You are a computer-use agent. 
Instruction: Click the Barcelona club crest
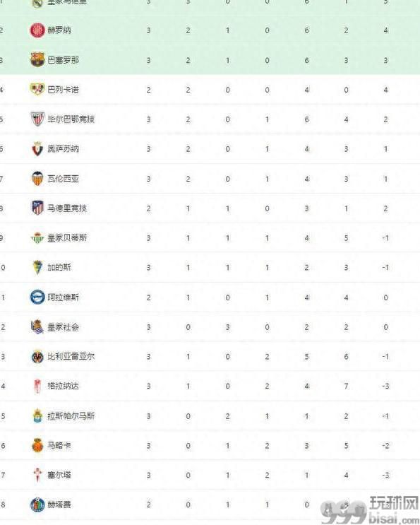click(x=37, y=59)
